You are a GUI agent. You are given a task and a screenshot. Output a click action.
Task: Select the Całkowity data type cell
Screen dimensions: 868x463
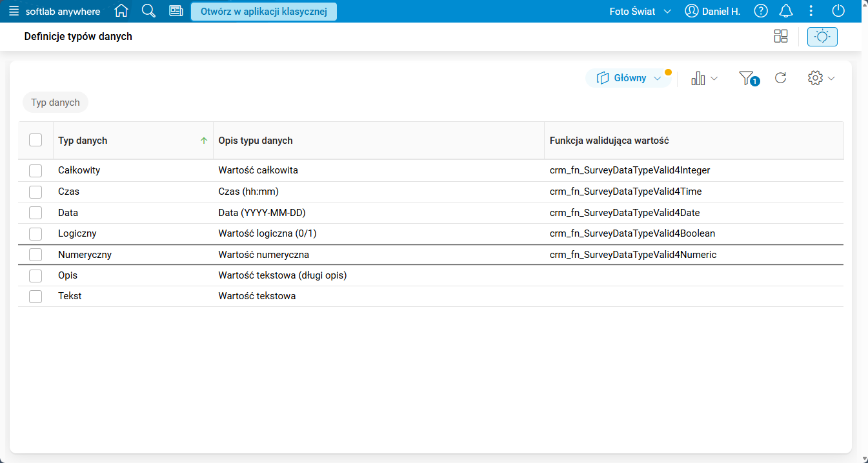point(133,170)
